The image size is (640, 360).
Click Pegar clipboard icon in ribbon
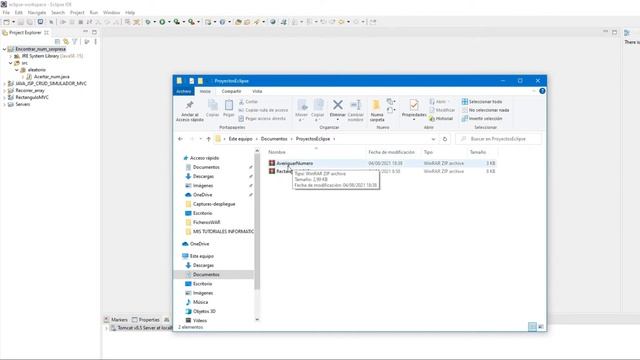coord(229,105)
